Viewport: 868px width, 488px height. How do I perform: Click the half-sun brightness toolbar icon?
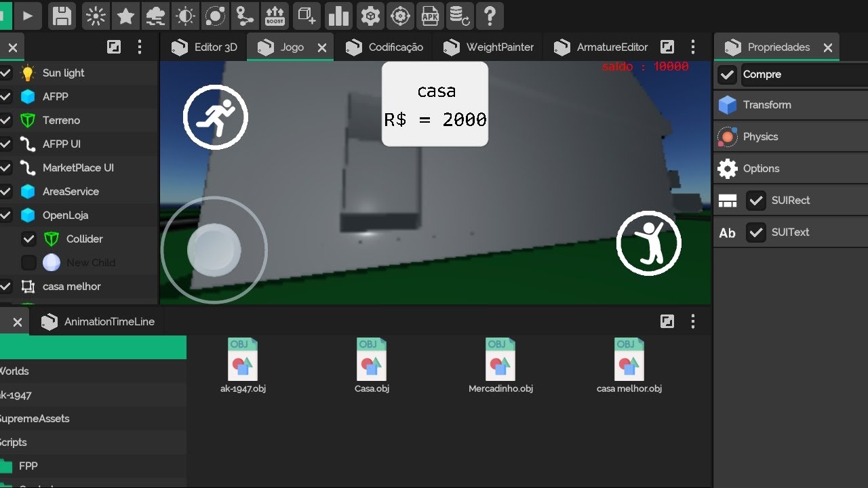coord(185,15)
